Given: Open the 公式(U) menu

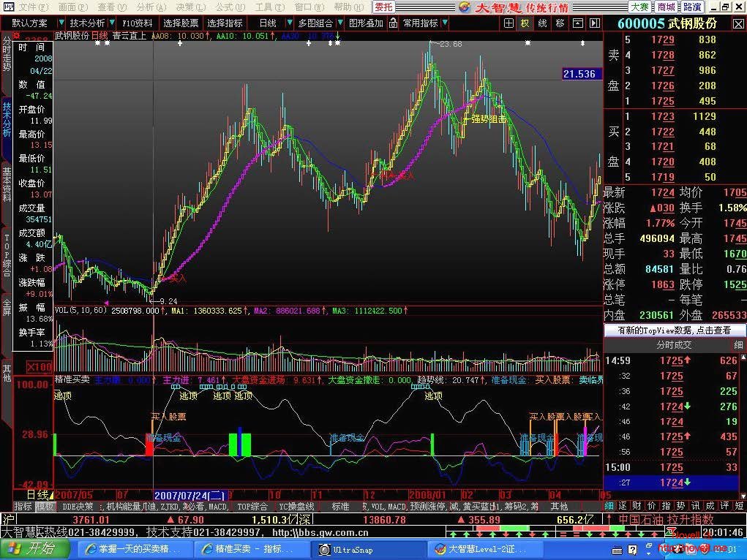Looking at the screenshot, I should coord(230,7).
